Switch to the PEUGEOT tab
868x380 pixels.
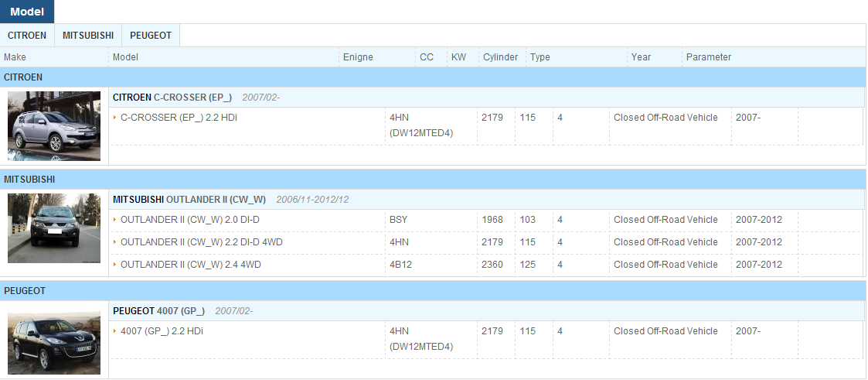coord(151,36)
